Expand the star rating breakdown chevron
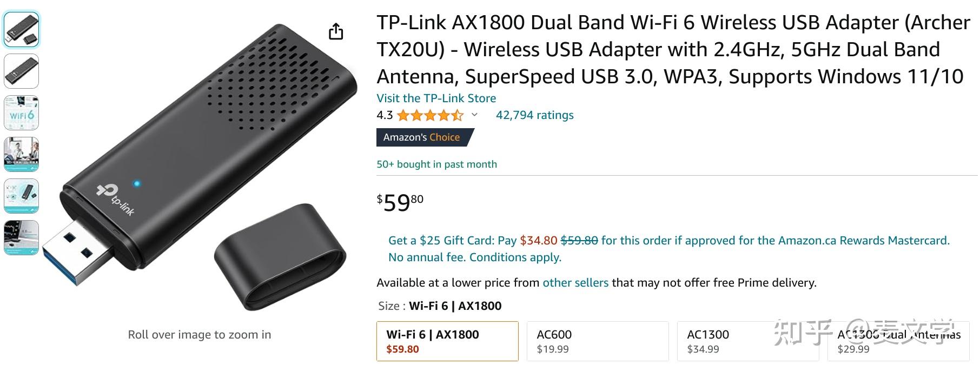Image resolution: width=980 pixels, height=371 pixels. [474, 115]
